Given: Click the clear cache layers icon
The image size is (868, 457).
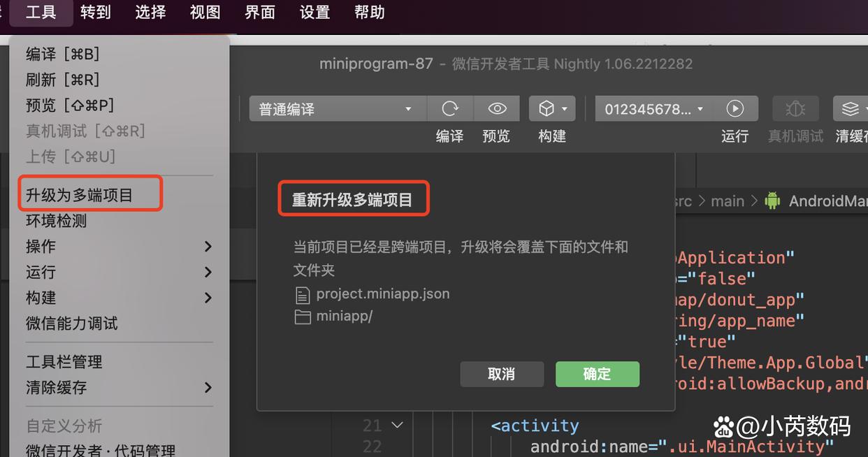Looking at the screenshot, I should (x=850, y=109).
